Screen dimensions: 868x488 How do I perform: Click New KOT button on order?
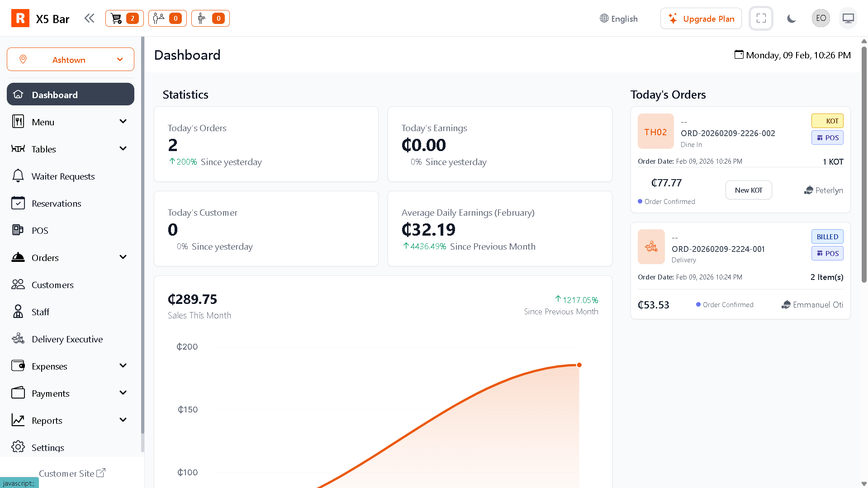click(x=748, y=190)
